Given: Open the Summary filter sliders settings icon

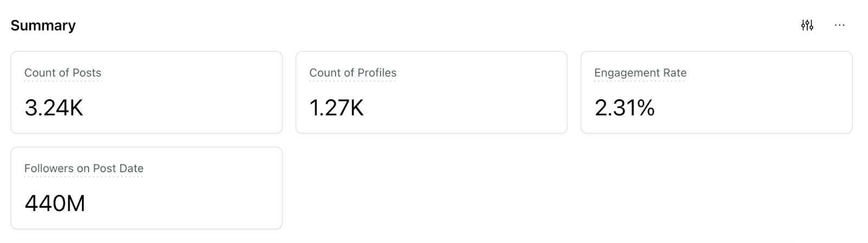Looking at the screenshot, I should (x=807, y=25).
